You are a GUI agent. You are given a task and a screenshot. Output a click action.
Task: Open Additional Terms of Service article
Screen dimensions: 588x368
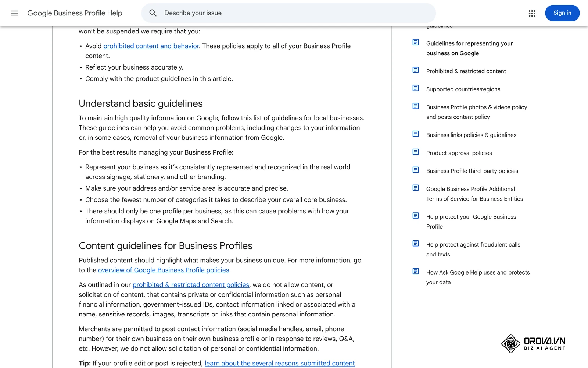(474, 194)
